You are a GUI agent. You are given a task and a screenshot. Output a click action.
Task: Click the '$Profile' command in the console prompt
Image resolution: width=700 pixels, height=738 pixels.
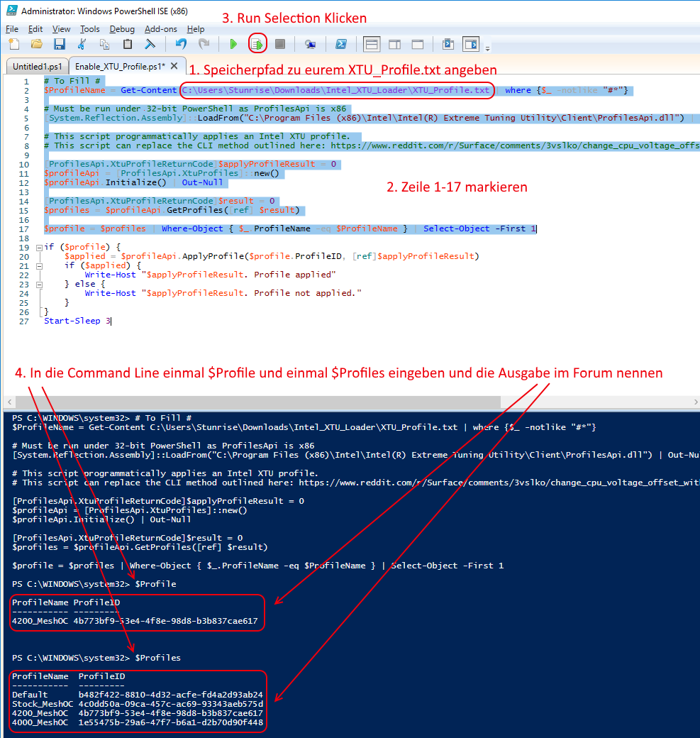tap(155, 584)
